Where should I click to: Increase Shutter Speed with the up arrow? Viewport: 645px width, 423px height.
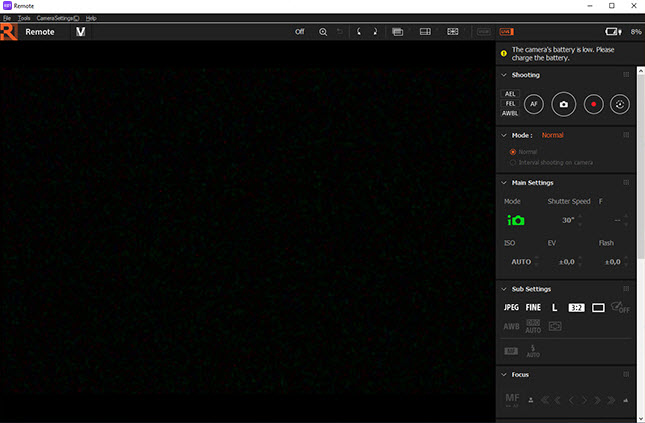pos(580,216)
